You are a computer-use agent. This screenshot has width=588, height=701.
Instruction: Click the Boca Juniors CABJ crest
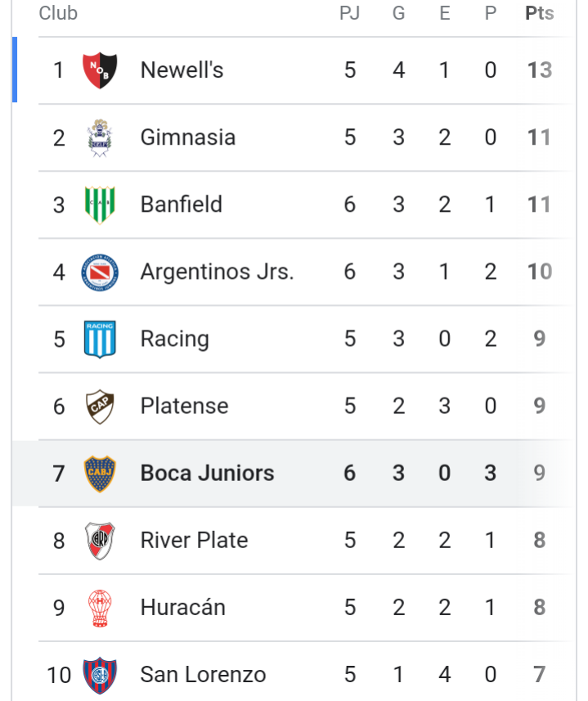click(100, 474)
